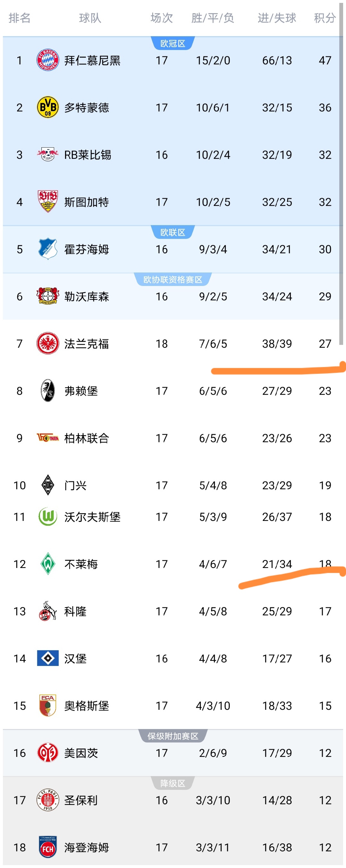Select the 欧冠区 zone label

click(173, 44)
